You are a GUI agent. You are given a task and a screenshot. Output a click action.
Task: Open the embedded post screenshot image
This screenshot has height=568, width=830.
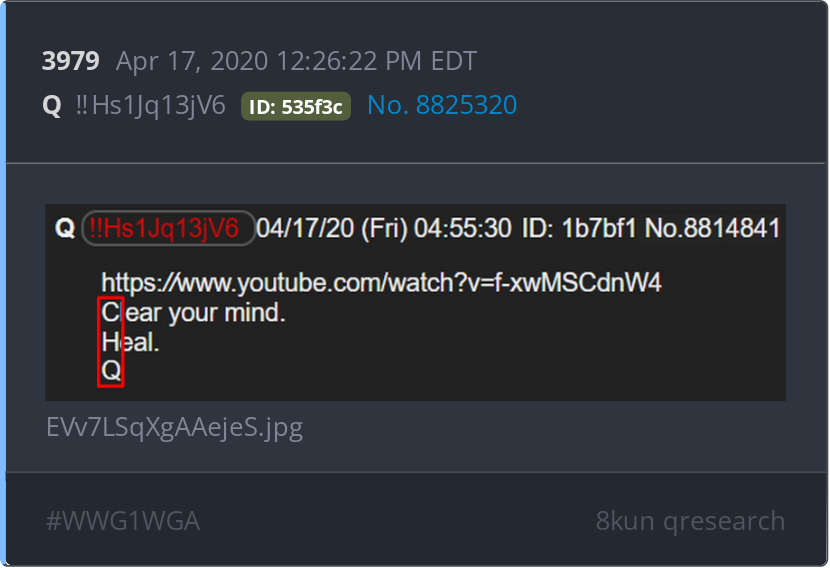click(416, 302)
